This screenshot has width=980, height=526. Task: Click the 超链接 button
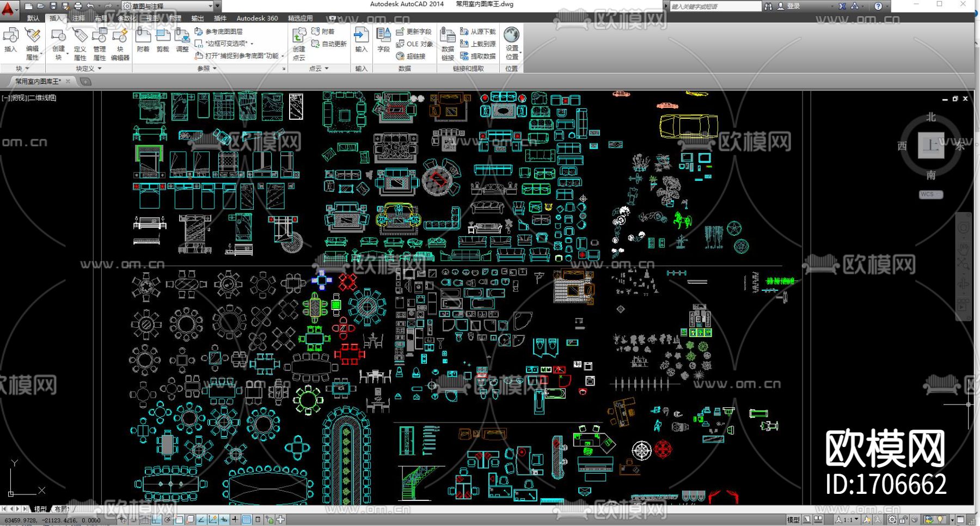tap(411, 56)
